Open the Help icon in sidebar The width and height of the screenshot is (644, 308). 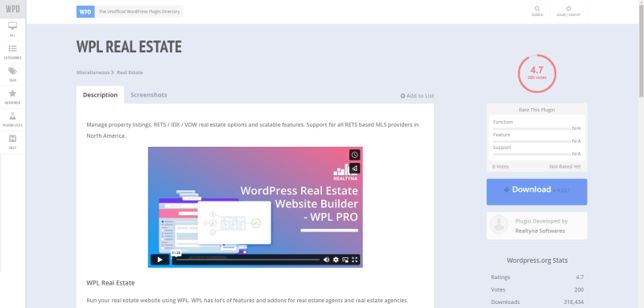coord(12,138)
